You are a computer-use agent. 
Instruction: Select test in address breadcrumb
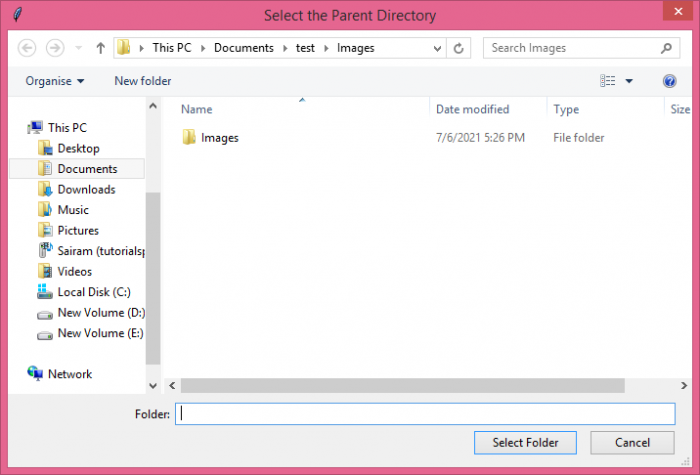(305, 48)
